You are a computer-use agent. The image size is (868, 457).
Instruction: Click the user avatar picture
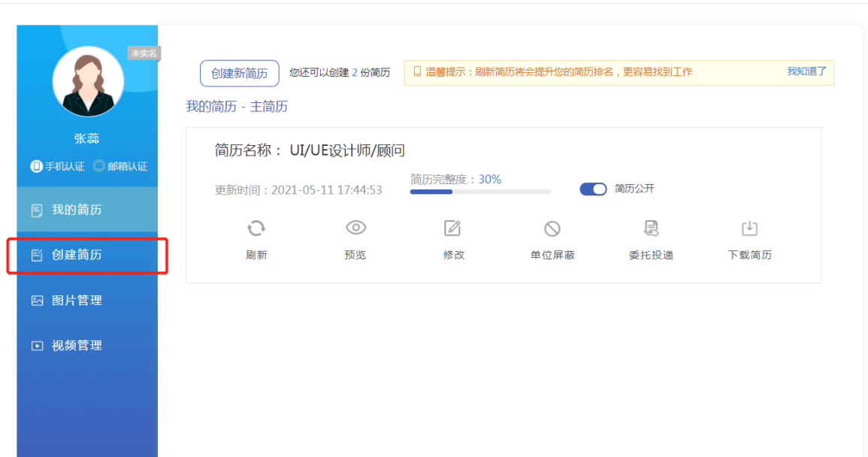pos(88,81)
